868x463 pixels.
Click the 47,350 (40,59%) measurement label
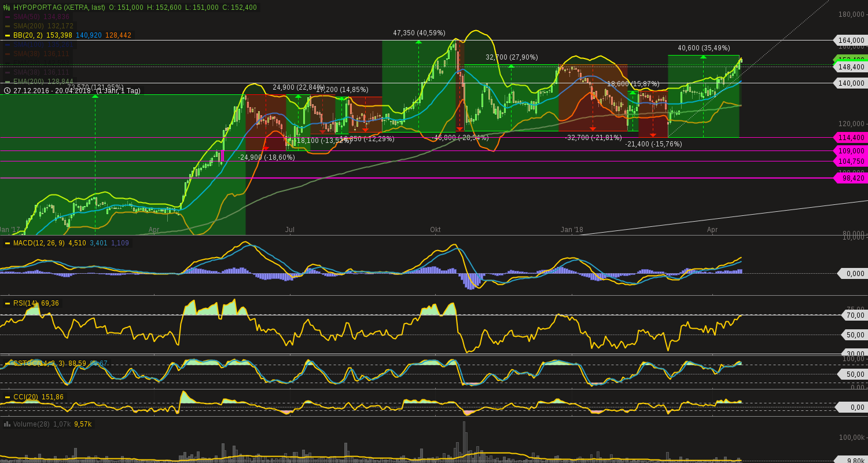419,33
